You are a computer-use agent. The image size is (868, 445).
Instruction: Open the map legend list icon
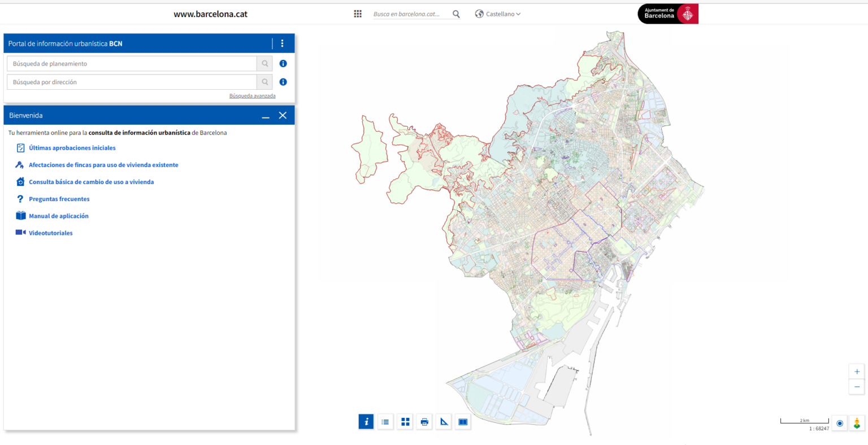(x=385, y=421)
